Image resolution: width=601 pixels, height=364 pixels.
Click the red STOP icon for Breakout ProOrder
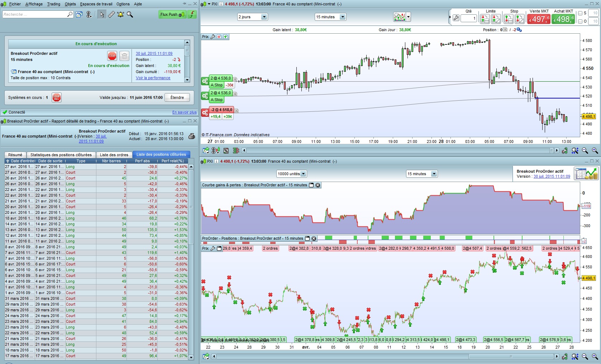(112, 56)
